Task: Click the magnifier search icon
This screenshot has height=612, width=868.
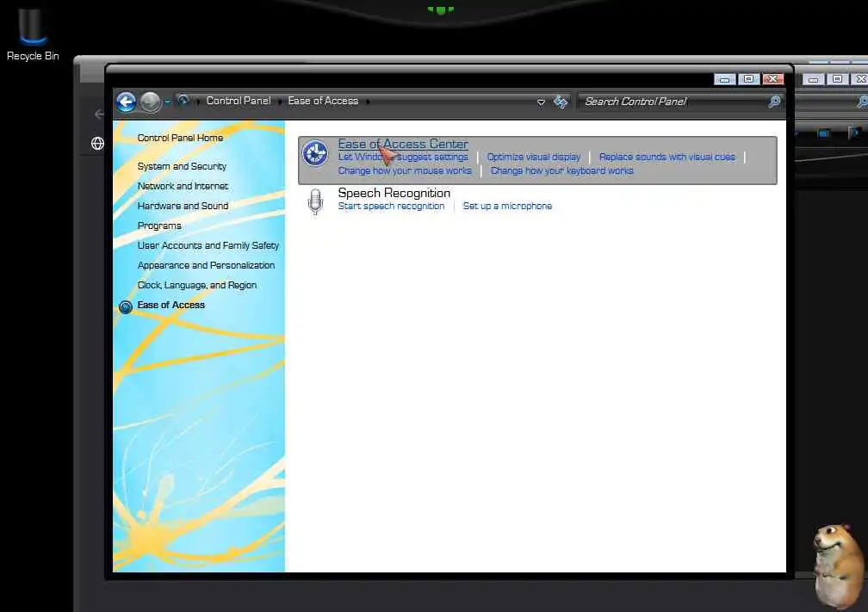Action: coord(774,102)
